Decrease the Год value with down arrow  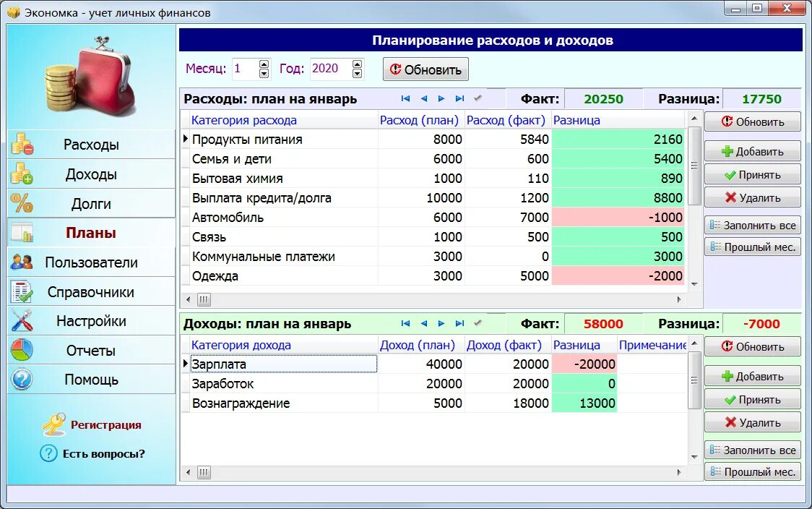(357, 74)
